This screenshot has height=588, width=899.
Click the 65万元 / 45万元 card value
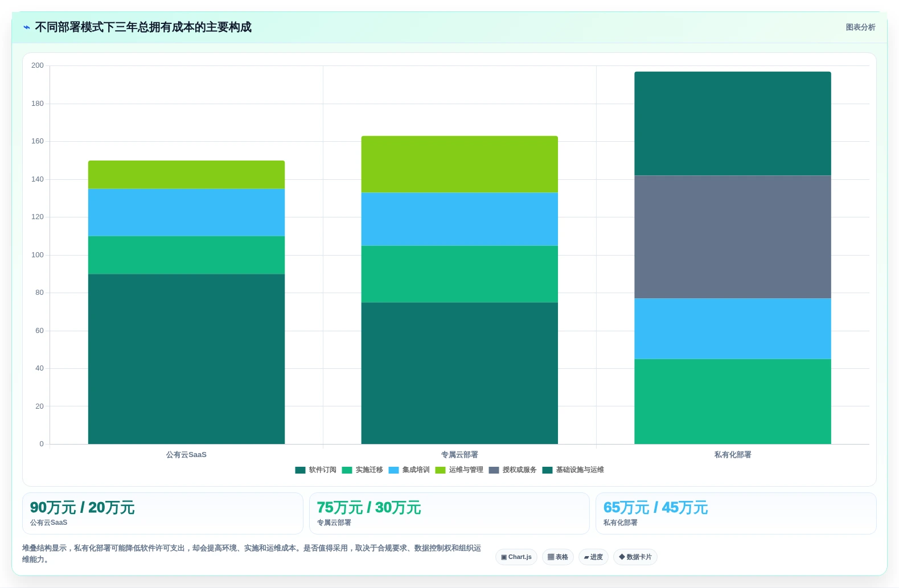[655, 507]
